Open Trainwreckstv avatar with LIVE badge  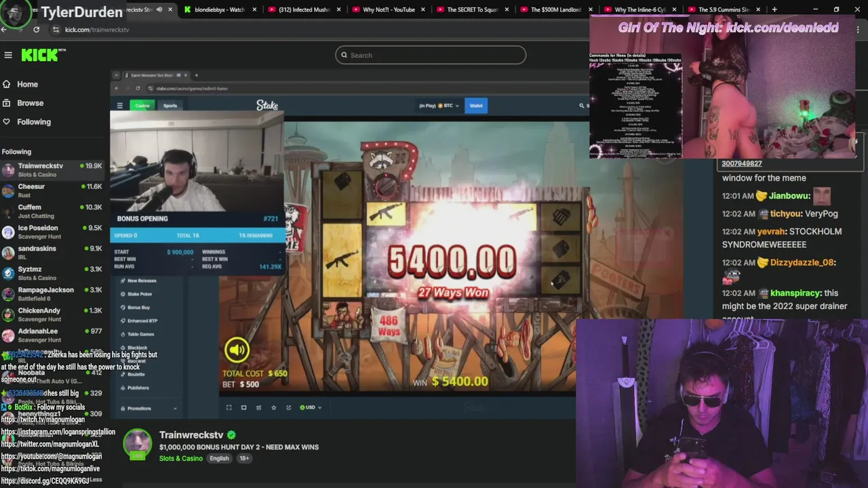pyautogui.click(x=138, y=444)
